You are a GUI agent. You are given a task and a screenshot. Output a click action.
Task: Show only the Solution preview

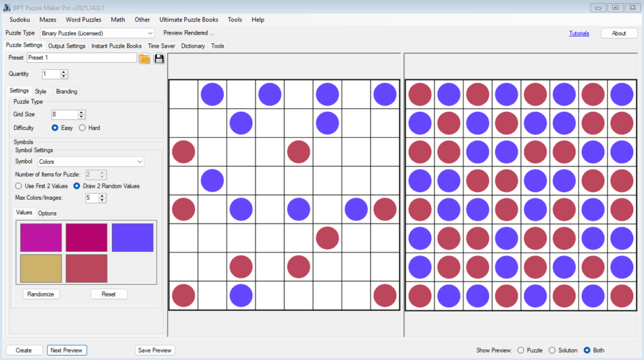pyautogui.click(x=552, y=350)
